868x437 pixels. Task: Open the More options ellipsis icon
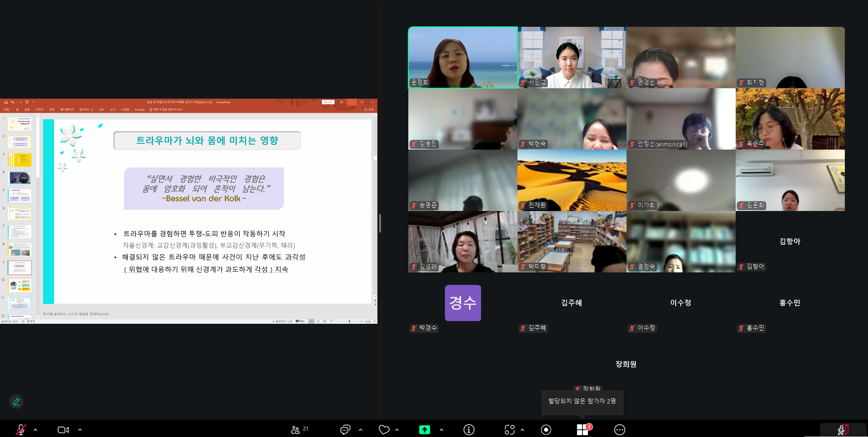coord(619,429)
